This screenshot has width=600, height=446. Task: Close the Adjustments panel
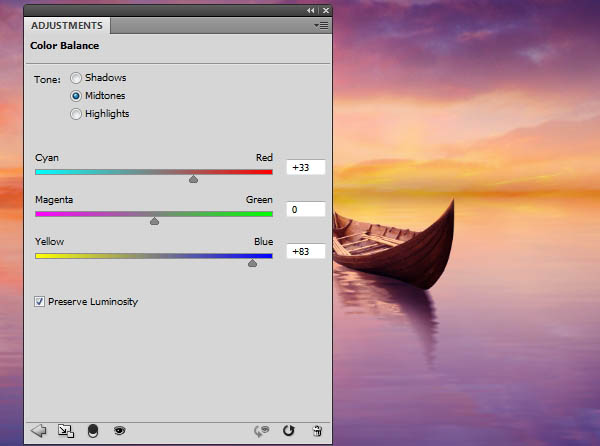coord(324,10)
